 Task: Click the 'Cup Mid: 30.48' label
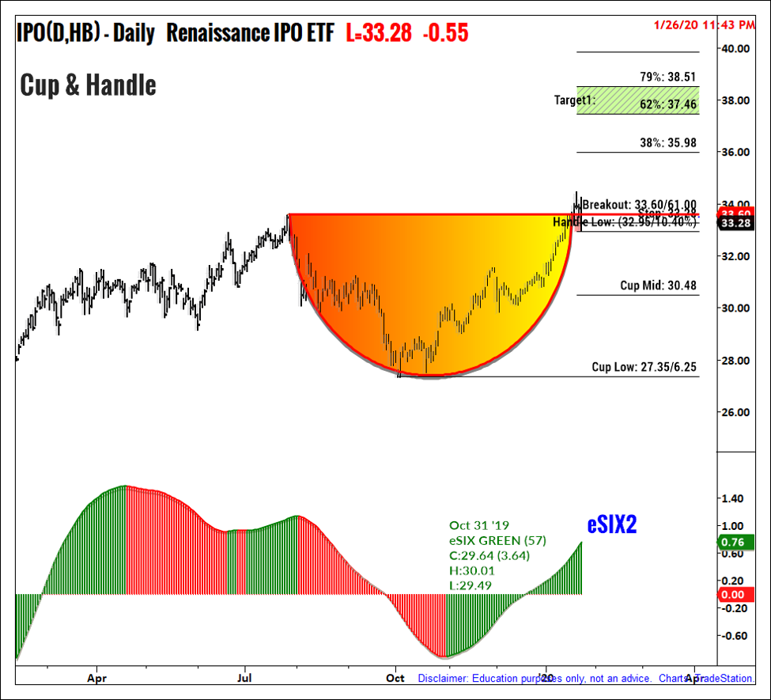[x=659, y=286]
